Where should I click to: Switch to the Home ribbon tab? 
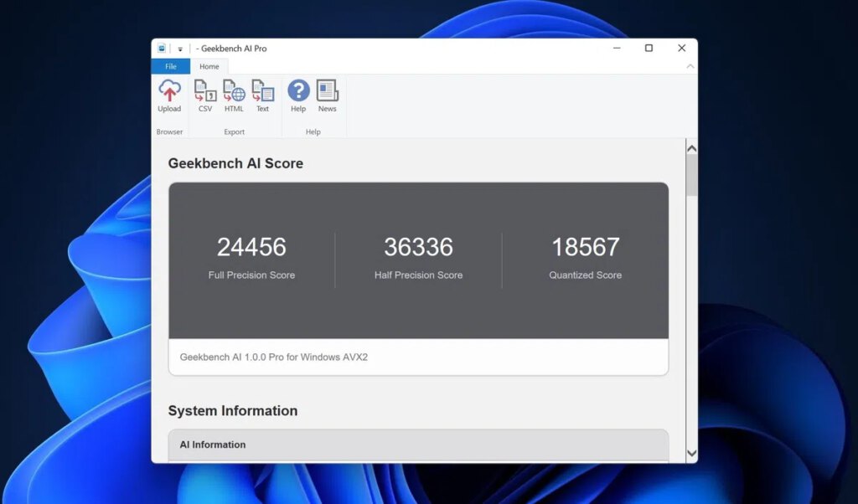point(209,67)
